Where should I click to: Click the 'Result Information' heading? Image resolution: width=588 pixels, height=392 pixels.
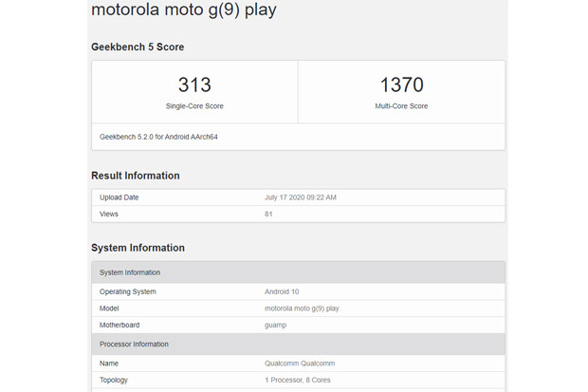click(136, 176)
